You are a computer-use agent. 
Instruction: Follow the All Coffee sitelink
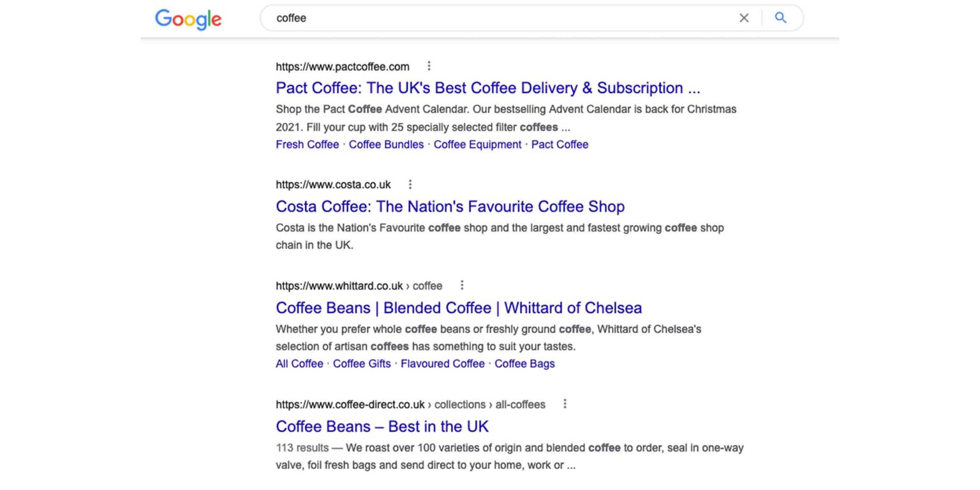299,364
